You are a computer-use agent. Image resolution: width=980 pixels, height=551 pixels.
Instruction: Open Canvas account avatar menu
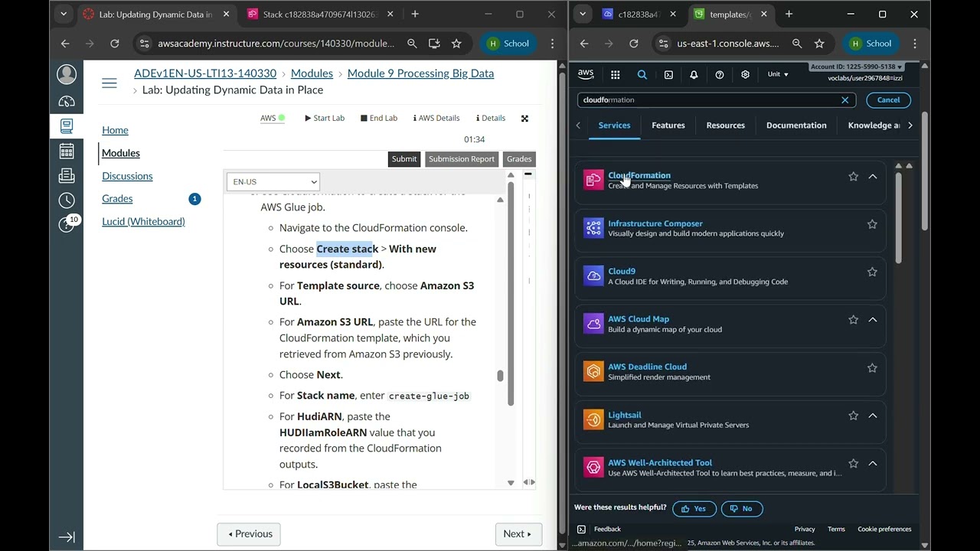click(x=67, y=74)
